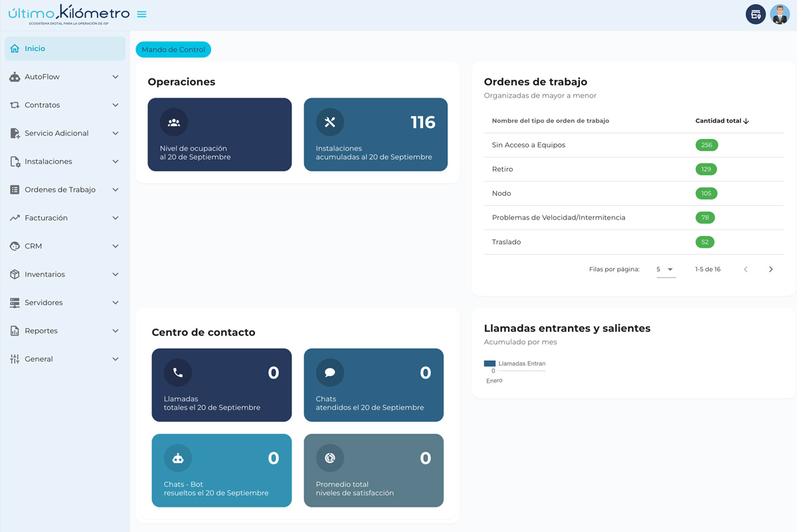Click the Servidores server icon
797x532 pixels.
[x=15, y=303]
